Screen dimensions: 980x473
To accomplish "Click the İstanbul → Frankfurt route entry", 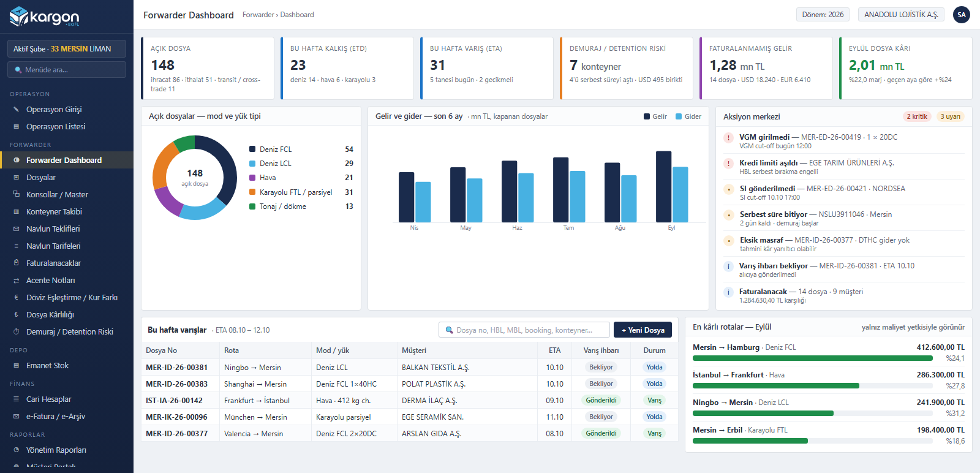I will (829, 380).
